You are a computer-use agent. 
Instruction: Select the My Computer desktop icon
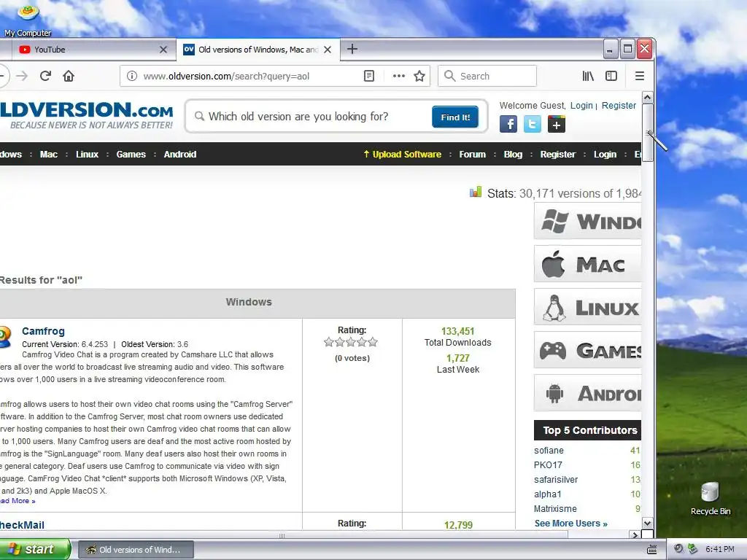pyautogui.click(x=28, y=20)
